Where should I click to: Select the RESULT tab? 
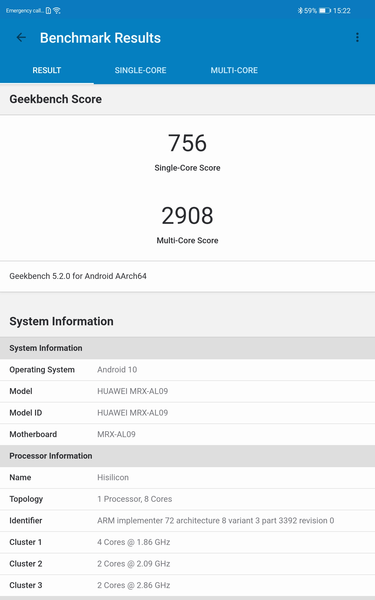click(47, 70)
